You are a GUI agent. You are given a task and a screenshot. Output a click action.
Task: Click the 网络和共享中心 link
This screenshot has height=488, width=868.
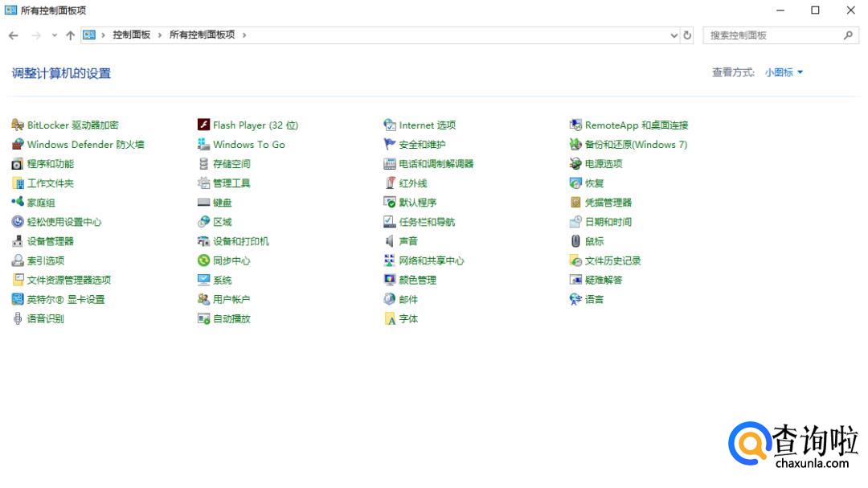(432, 261)
